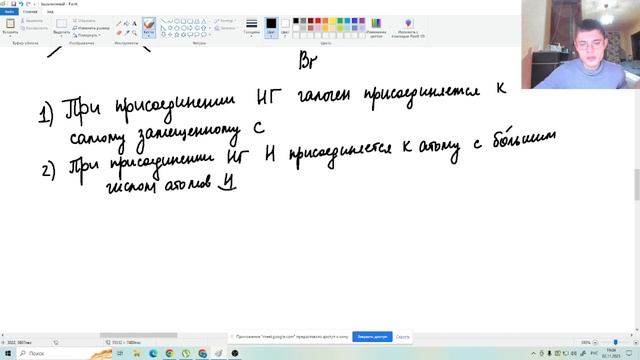Expand the shapes gallery more arrow
This screenshot has height=360, width=640.
(210, 35)
